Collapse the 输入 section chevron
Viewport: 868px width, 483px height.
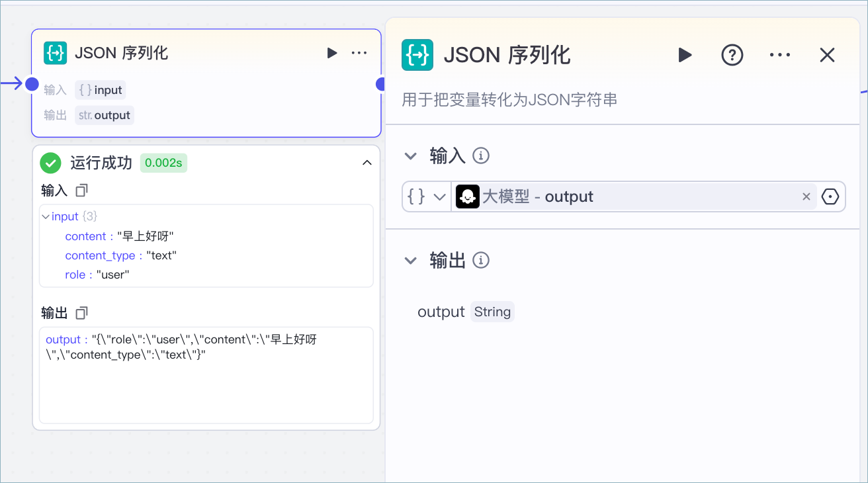pos(410,155)
